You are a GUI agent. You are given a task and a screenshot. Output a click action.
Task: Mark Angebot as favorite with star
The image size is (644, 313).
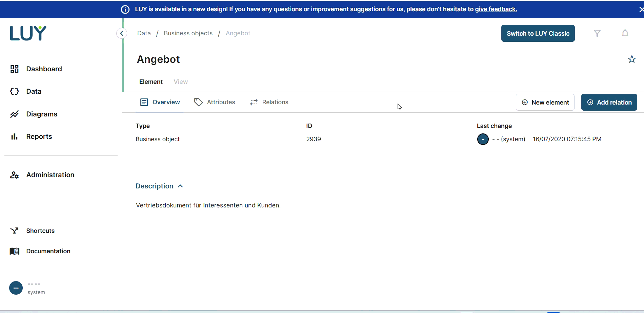coord(632,59)
